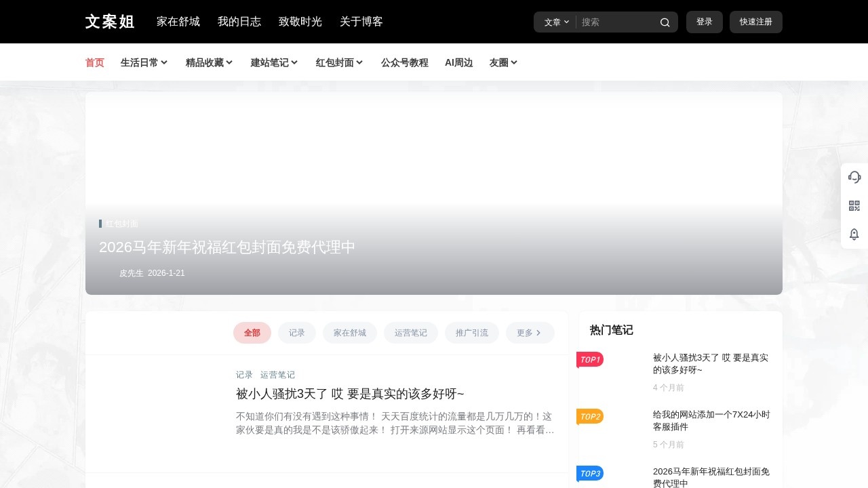Open 公众号教程 nav item

click(405, 62)
